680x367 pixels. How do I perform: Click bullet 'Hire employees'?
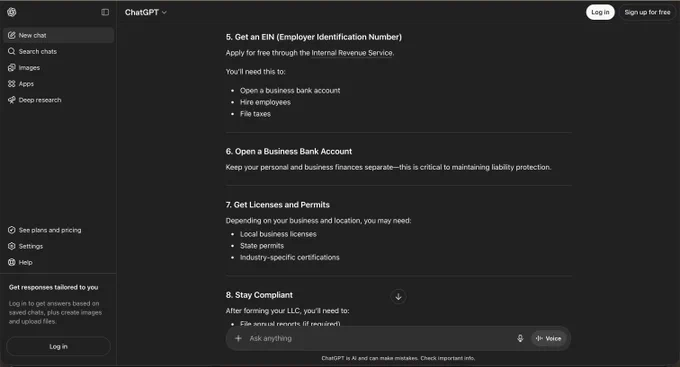tap(265, 102)
